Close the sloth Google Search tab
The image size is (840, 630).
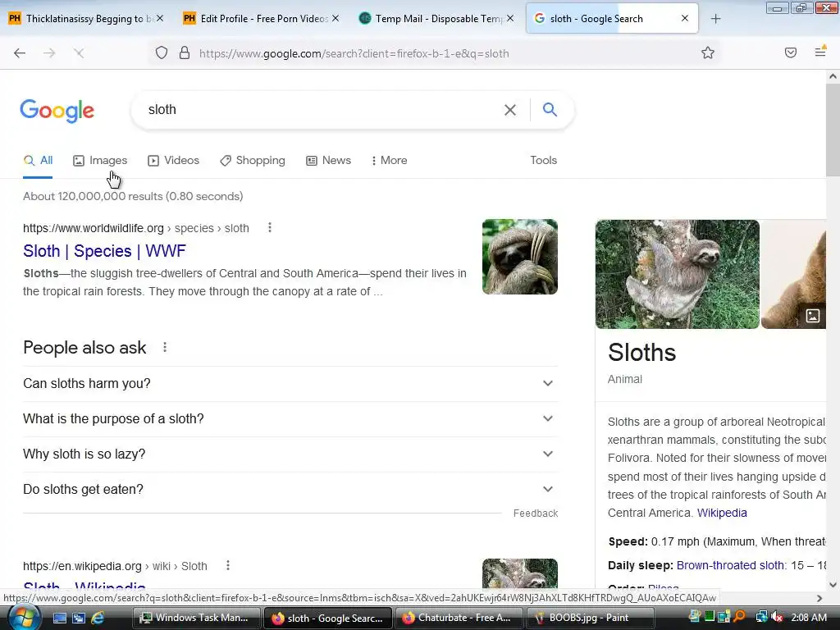[x=685, y=18]
